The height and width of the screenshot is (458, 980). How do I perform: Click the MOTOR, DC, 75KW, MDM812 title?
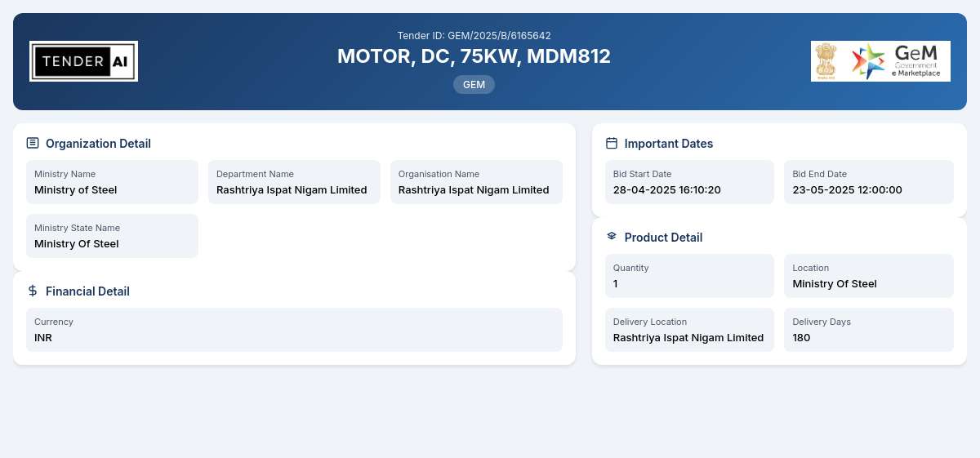pyautogui.click(x=474, y=56)
